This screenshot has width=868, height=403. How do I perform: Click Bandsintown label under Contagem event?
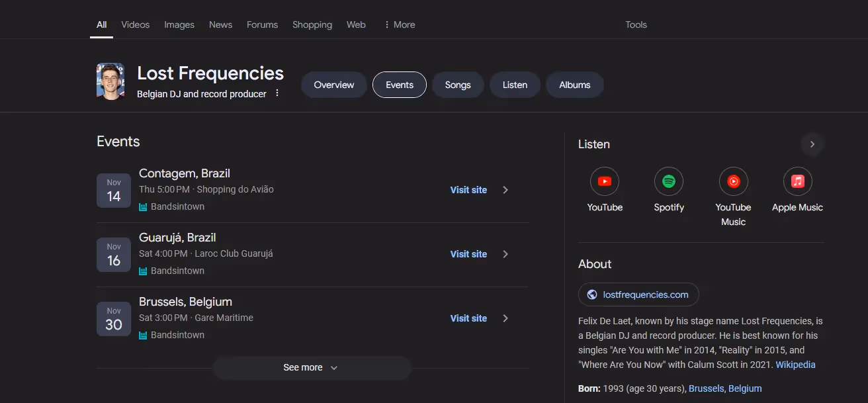point(177,206)
